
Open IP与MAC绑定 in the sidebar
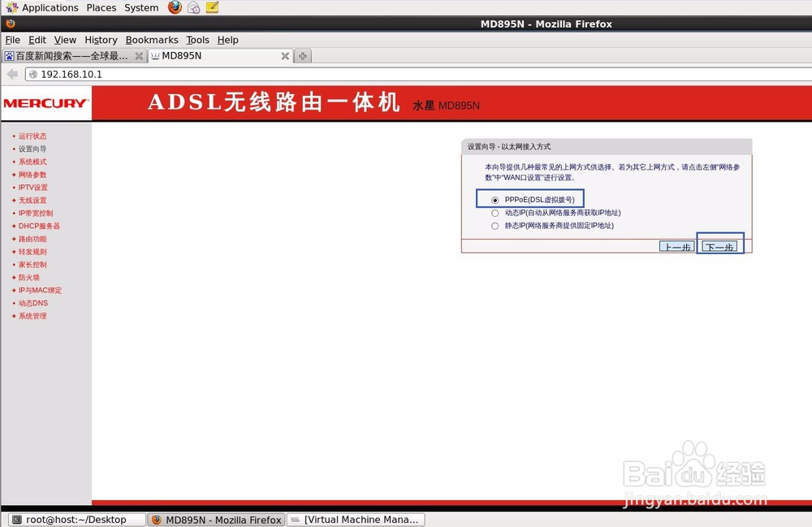pos(40,291)
